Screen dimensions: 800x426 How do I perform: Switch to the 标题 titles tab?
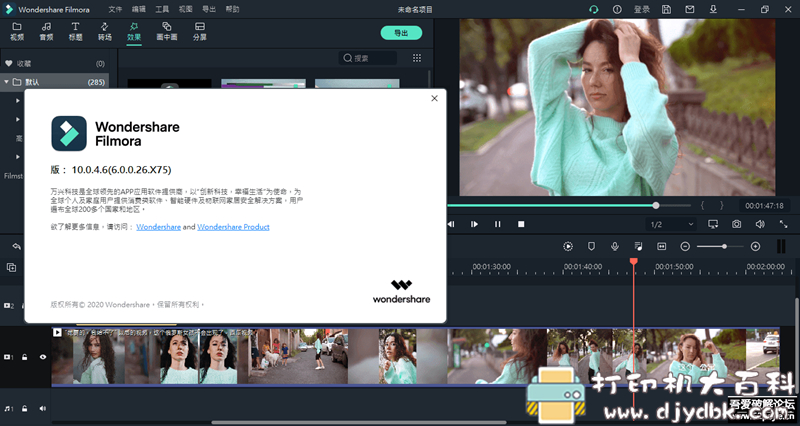[x=76, y=32]
